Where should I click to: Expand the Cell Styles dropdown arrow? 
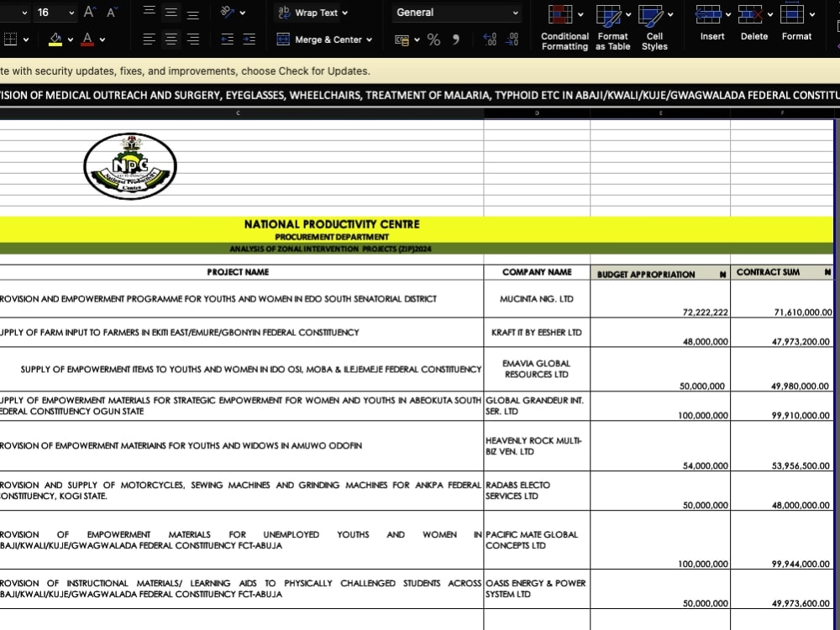(670, 14)
